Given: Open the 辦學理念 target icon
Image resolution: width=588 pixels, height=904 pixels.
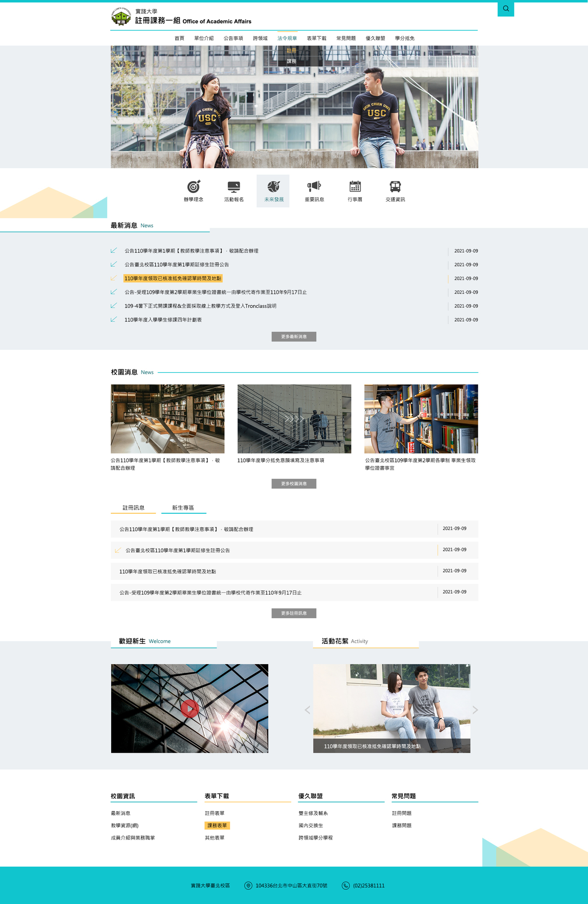Looking at the screenshot, I should coord(193,187).
